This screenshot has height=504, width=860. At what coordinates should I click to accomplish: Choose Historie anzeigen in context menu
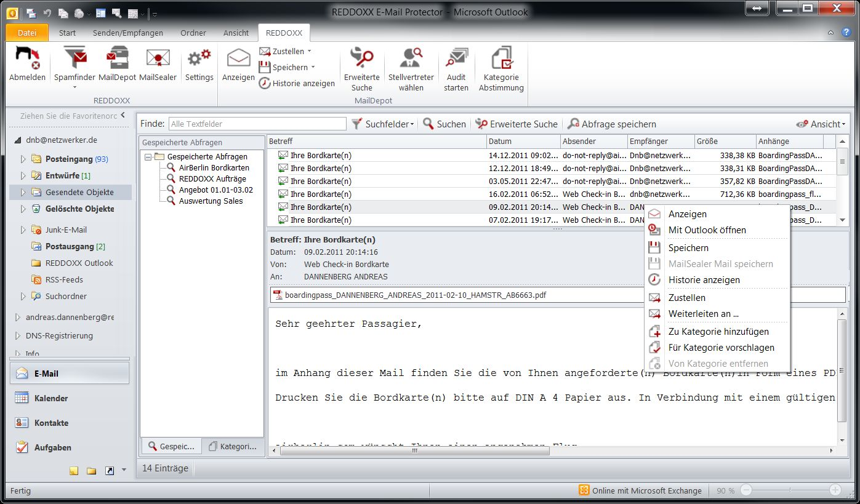click(x=717, y=279)
